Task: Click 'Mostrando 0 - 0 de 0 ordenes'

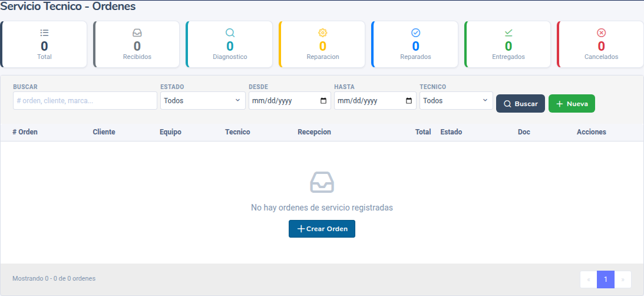Action: 54,278
